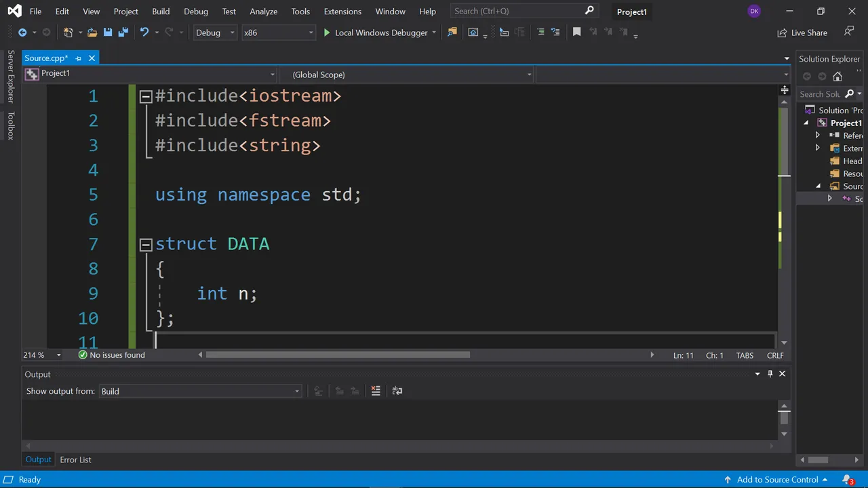Pin the Source.cpp tab

point(79,58)
